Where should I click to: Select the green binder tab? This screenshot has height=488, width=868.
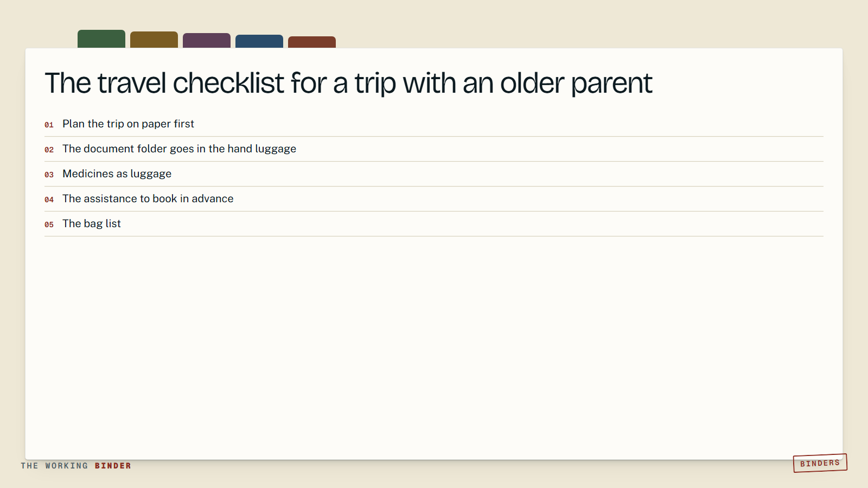101,39
